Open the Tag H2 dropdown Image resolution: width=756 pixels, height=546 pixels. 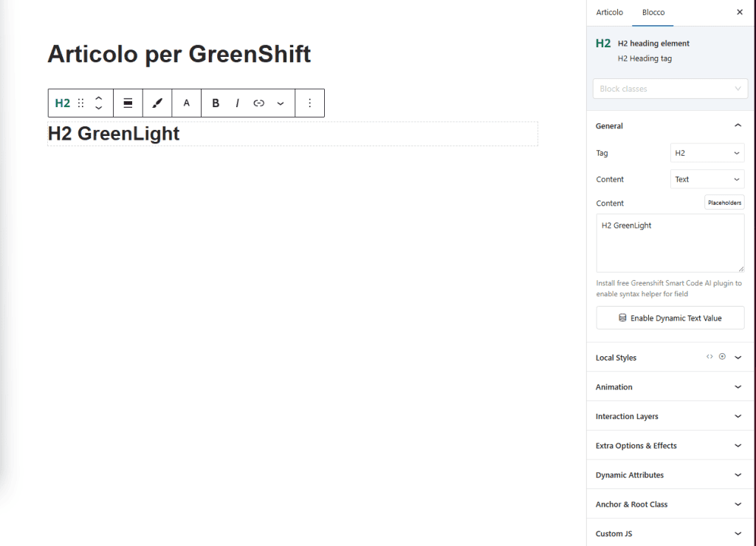point(707,153)
